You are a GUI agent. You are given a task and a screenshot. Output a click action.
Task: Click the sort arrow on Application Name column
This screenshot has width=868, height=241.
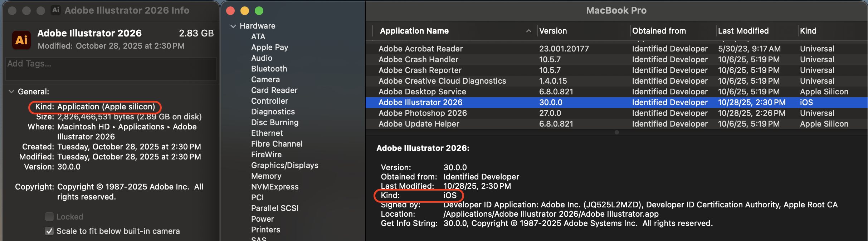(x=528, y=31)
